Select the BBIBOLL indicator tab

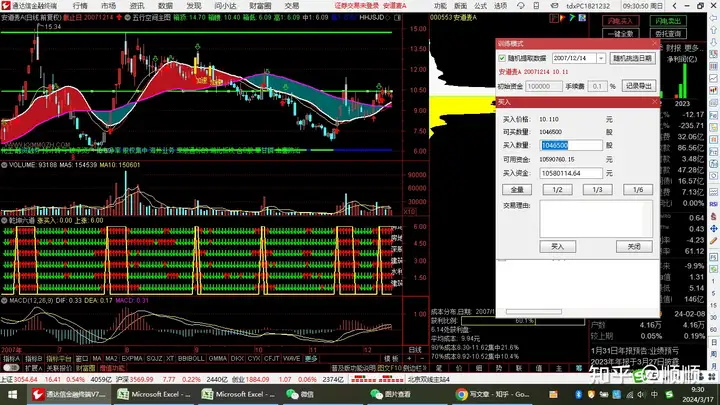[x=191, y=359]
